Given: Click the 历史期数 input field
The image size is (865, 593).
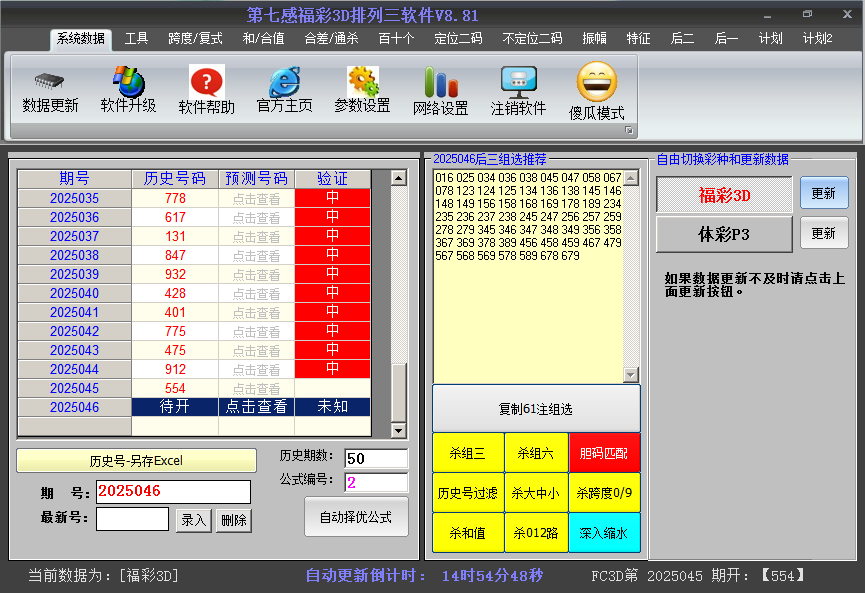Looking at the screenshot, I should point(376,458).
